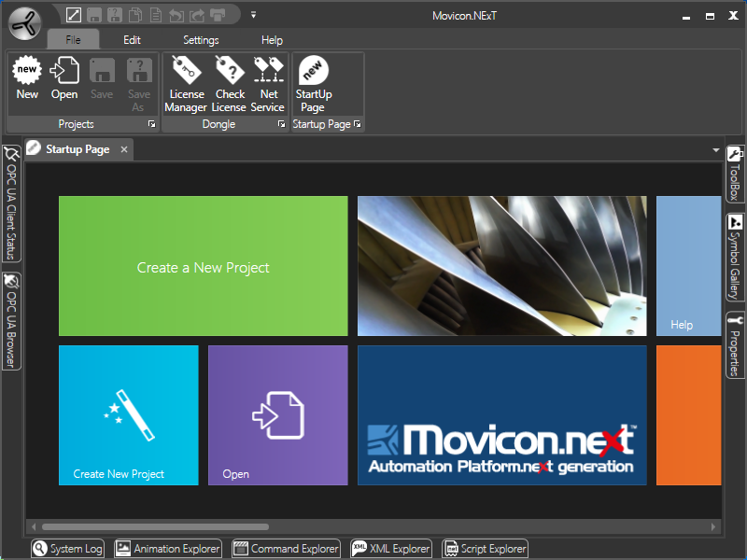Click the scroll left arrow
Image resolution: width=747 pixels, height=560 pixels.
34,526
